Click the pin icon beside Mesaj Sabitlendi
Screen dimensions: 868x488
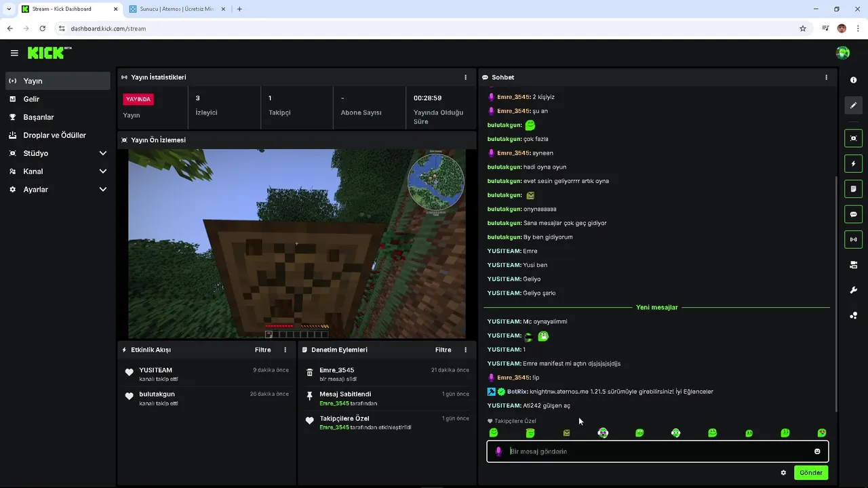309,396
